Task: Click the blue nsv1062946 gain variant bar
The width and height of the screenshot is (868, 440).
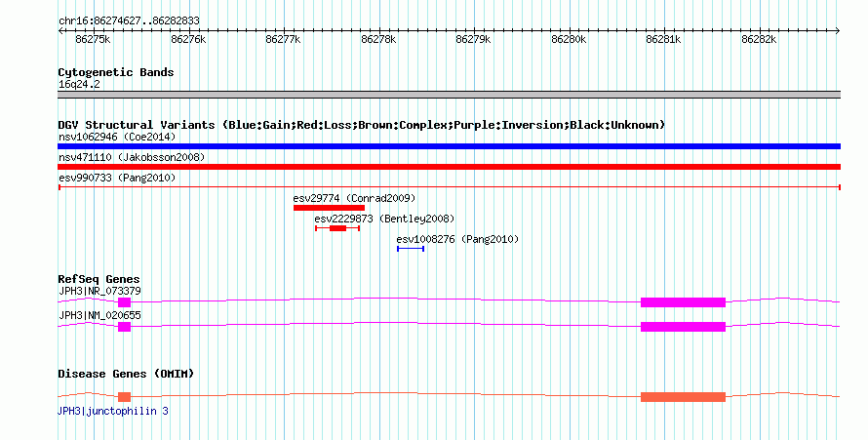Action: pyautogui.click(x=449, y=146)
